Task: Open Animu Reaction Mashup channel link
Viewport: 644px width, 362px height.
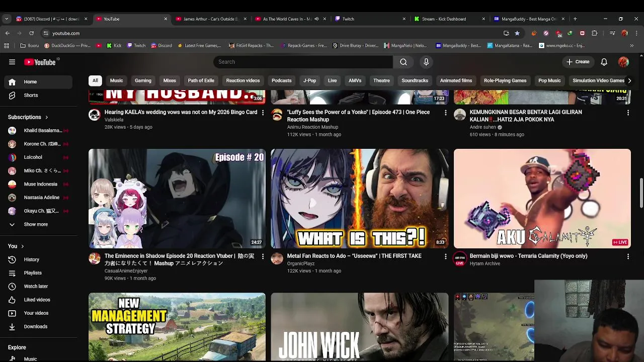Action: click(312, 127)
